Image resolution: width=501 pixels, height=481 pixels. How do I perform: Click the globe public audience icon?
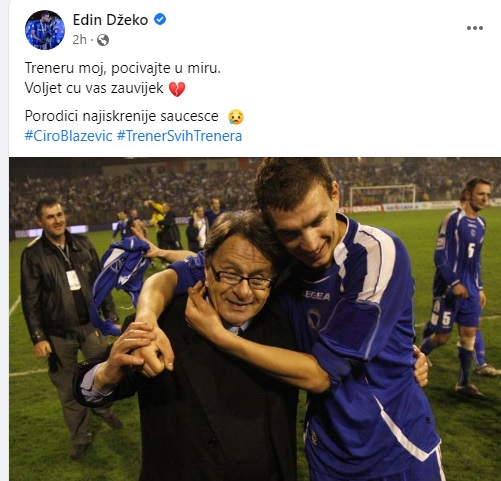pyautogui.click(x=103, y=40)
